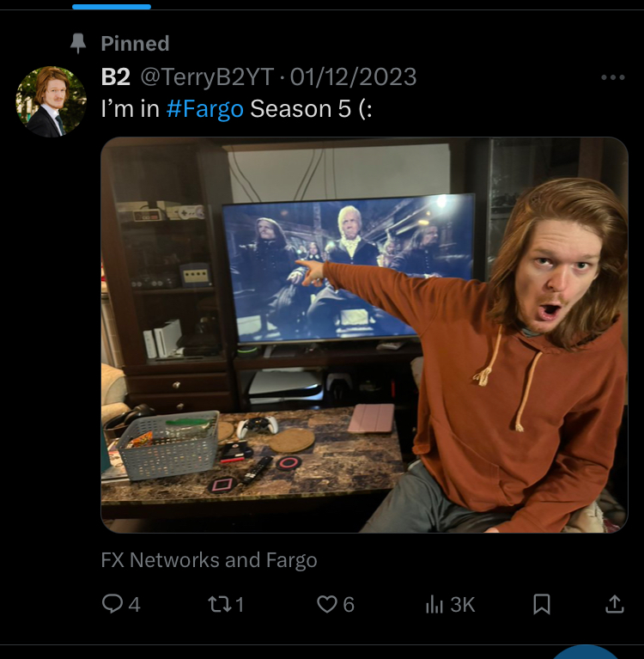Open B2 profile avatar picture
The image size is (644, 659).
pos(52,101)
